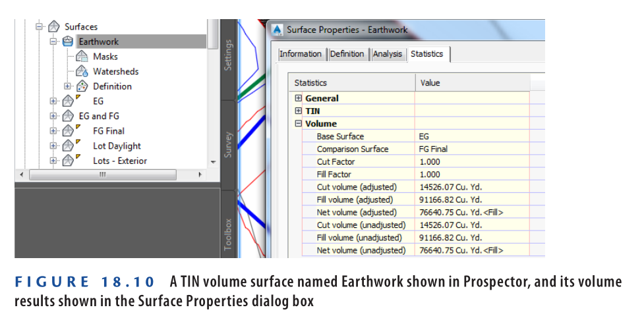This screenshot has height=320, width=644.
Task: Switch to the Definition tab
Action: tap(347, 54)
